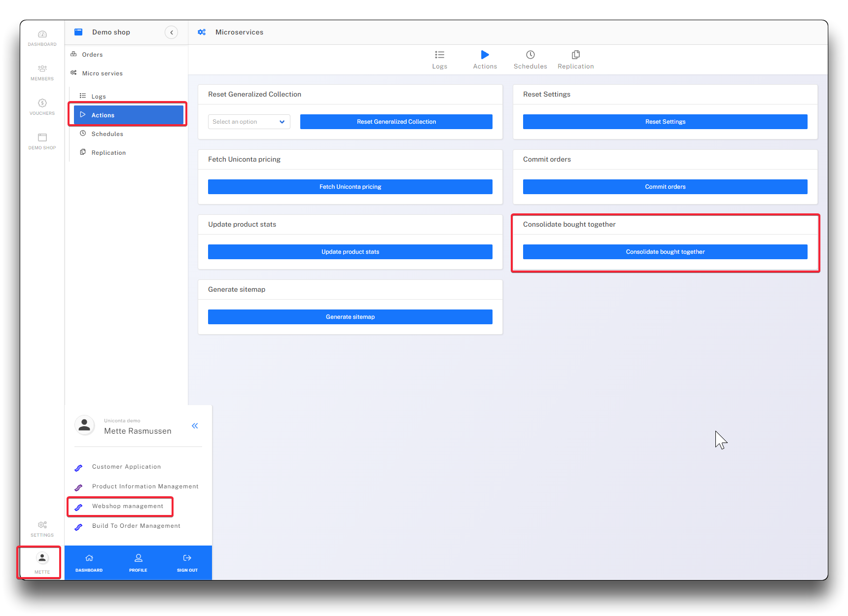Collapse user panel with double chevron
The width and height of the screenshot is (848, 616).
[195, 426]
